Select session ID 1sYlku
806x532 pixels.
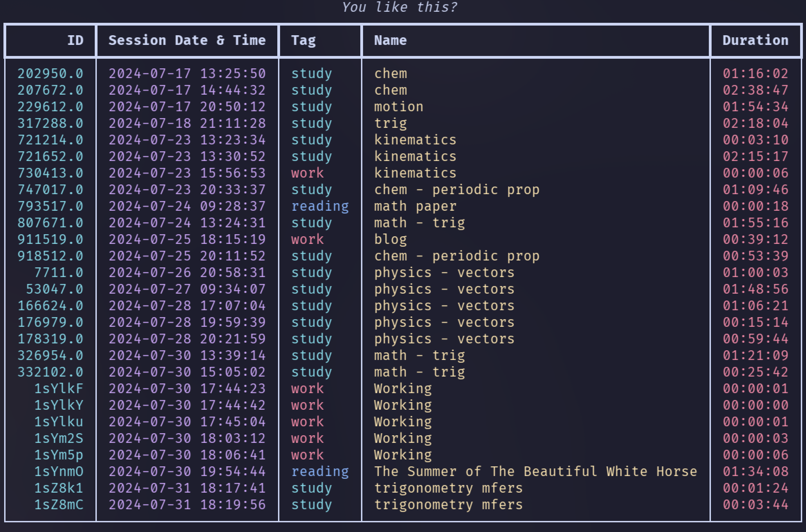[x=59, y=422]
